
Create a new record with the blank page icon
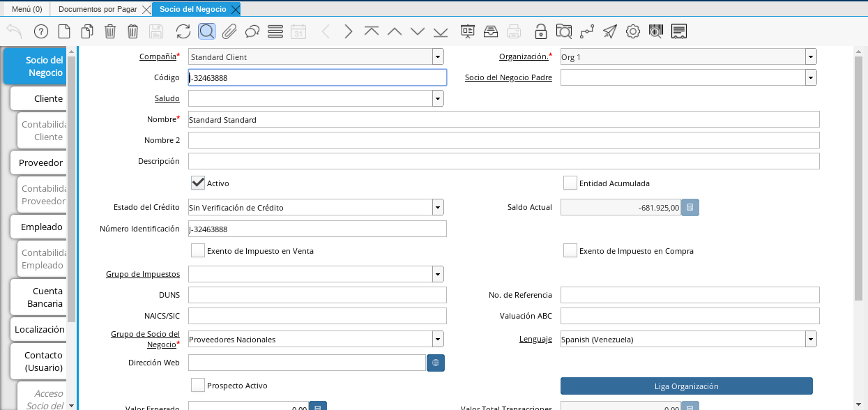[x=64, y=31]
